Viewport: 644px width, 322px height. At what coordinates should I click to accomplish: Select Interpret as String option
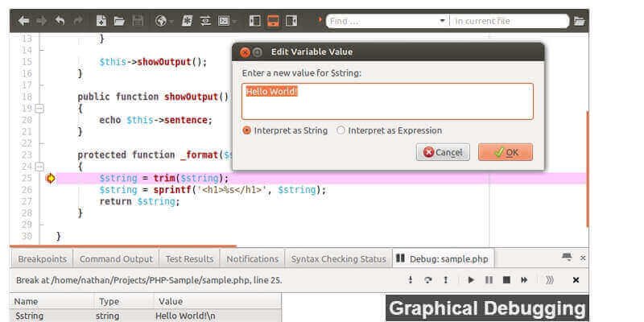point(247,130)
